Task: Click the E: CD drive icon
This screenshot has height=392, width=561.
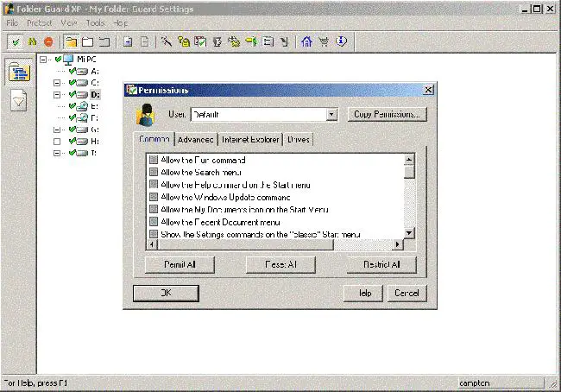Action: 83,106
